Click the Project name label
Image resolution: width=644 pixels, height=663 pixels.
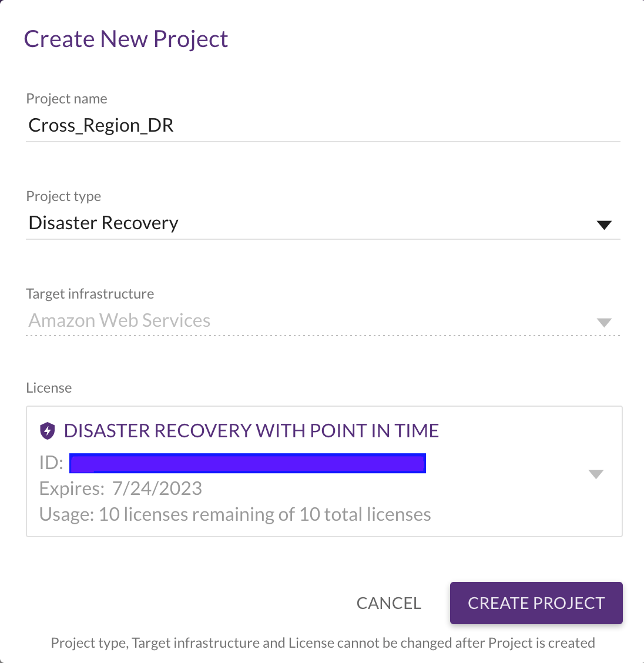(66, 99)
